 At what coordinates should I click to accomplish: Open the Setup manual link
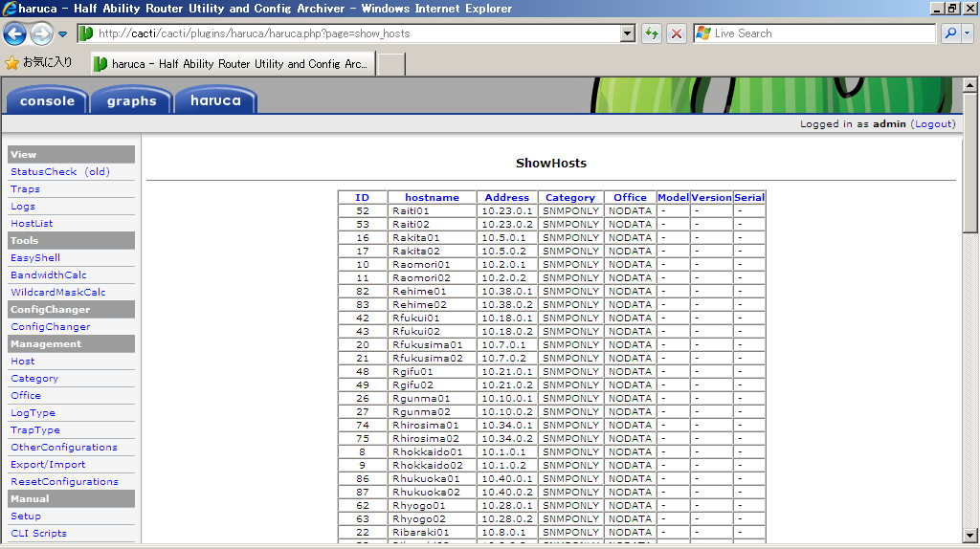(26, 516)
